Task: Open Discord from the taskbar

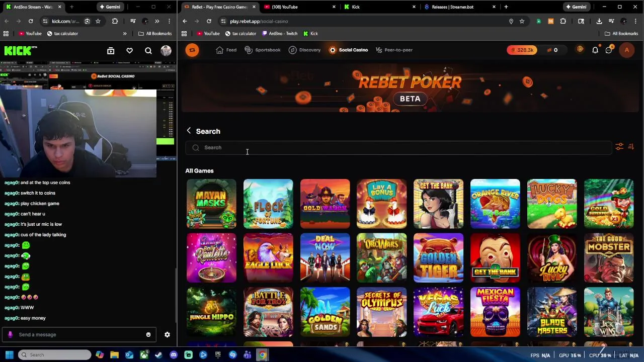Action: click(x=174, y=355)
